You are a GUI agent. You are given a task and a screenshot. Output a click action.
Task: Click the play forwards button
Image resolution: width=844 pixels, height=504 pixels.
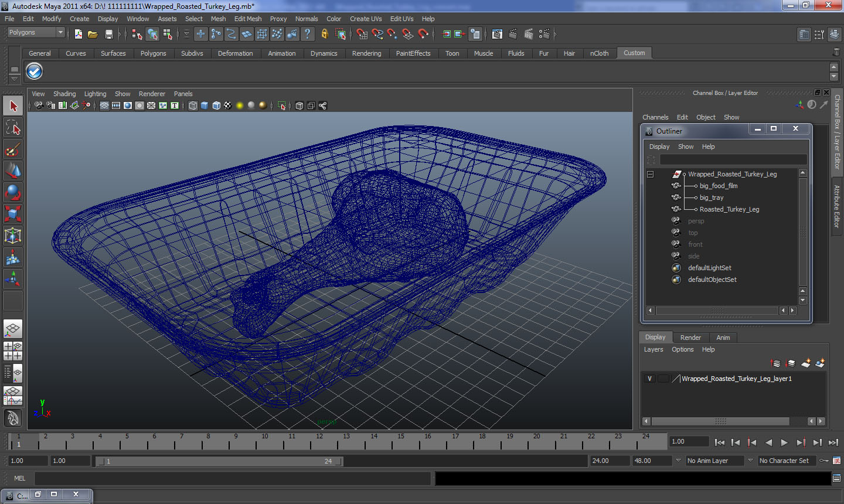coord(785,442)
